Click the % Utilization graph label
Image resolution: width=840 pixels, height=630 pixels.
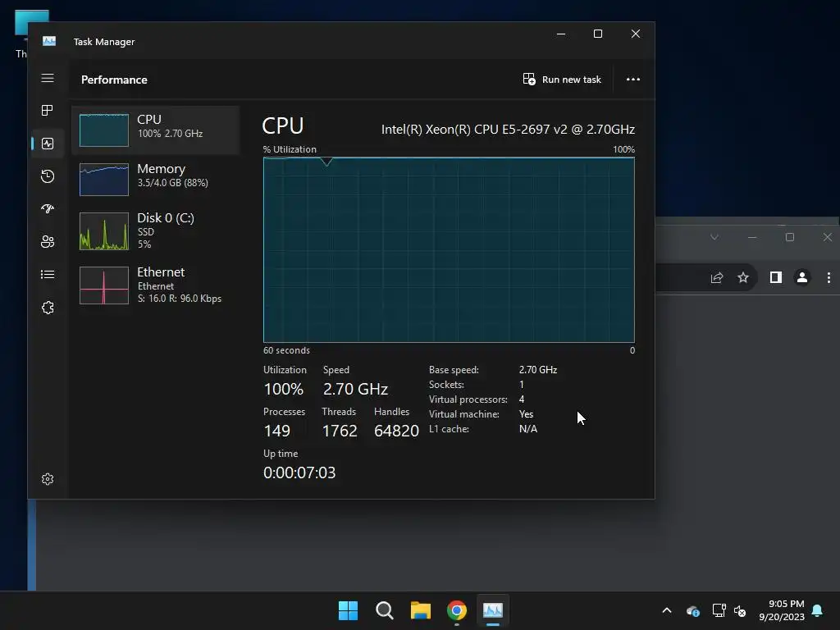pyautogui.click(x=290, y=149)
